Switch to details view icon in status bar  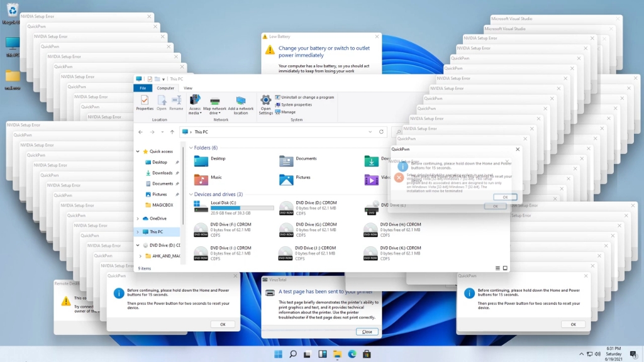coord(497,268)
